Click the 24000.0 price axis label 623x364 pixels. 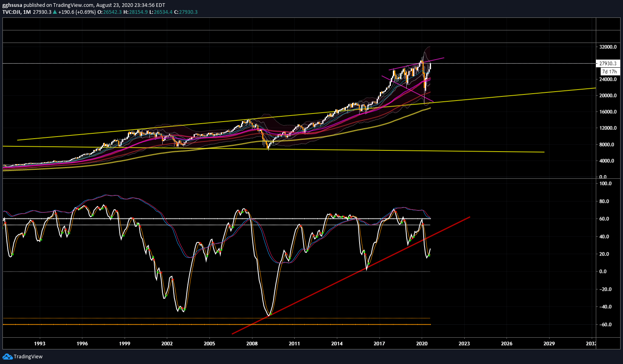[x=608, y=79]
